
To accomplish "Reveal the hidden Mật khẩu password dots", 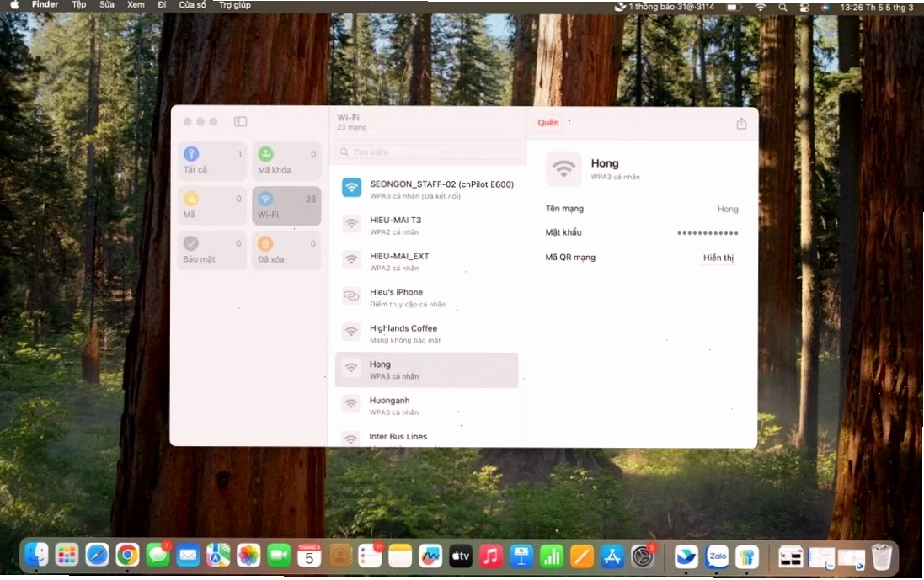I will (x=708, y=232).
